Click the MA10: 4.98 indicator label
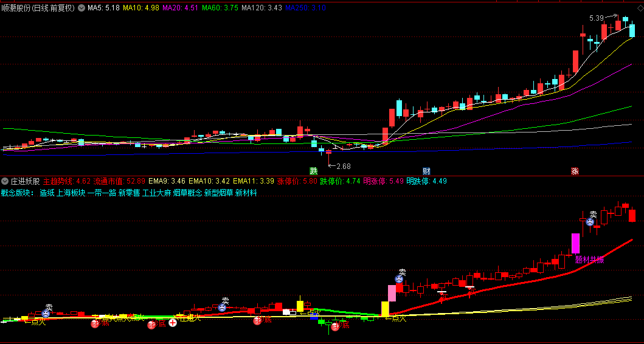The width and height of the screenshot is (644, 344). click(x=141, y=8)
